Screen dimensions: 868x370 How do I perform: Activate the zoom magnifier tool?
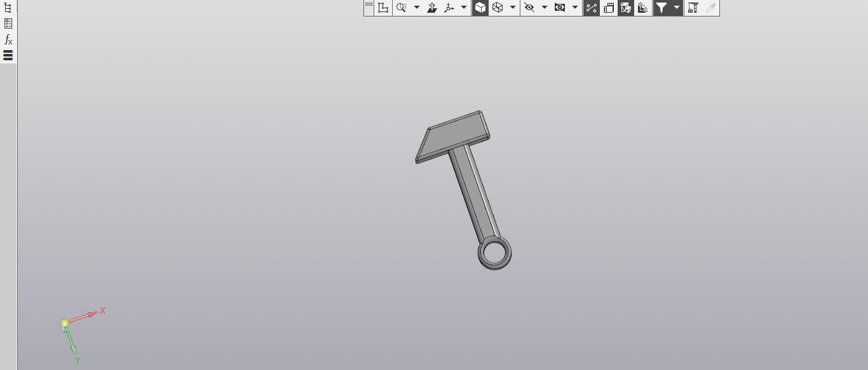point(402,8)
